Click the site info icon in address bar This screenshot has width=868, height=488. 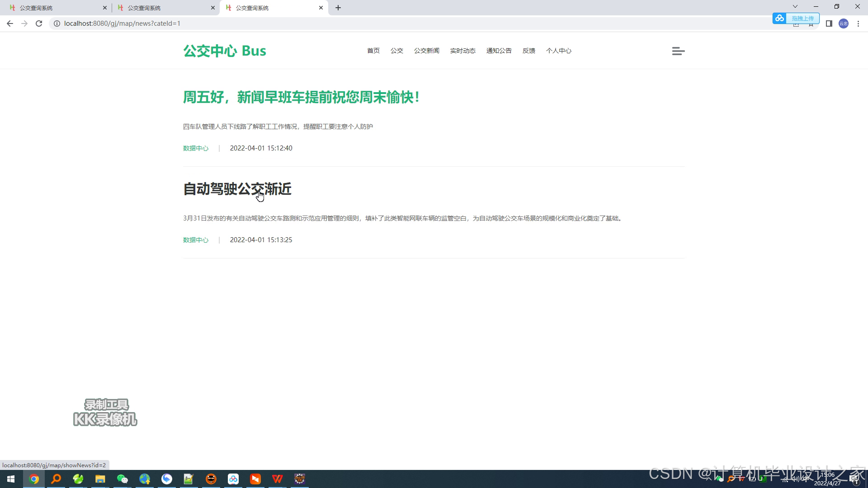click(57, 23)
